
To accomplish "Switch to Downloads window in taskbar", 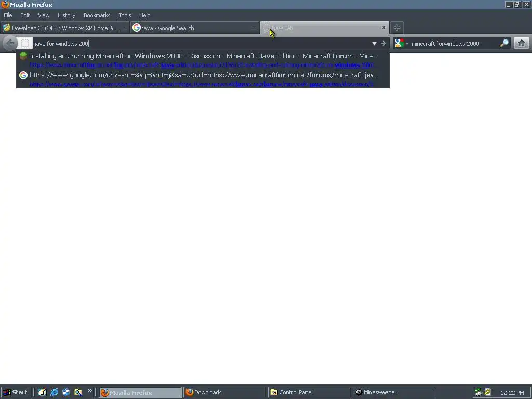I will (x=224, y=392).
